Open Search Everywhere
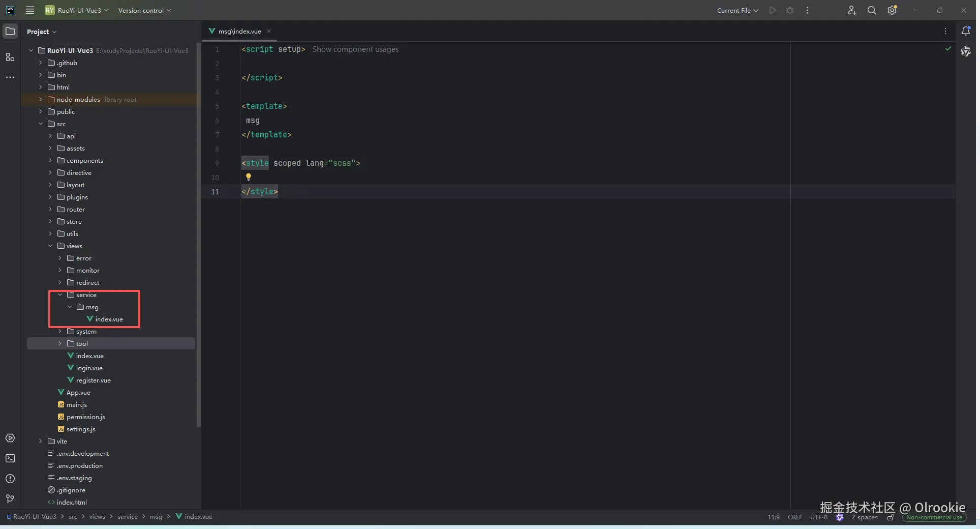This screenshot has height=529, width=980. tap(872, 10)
